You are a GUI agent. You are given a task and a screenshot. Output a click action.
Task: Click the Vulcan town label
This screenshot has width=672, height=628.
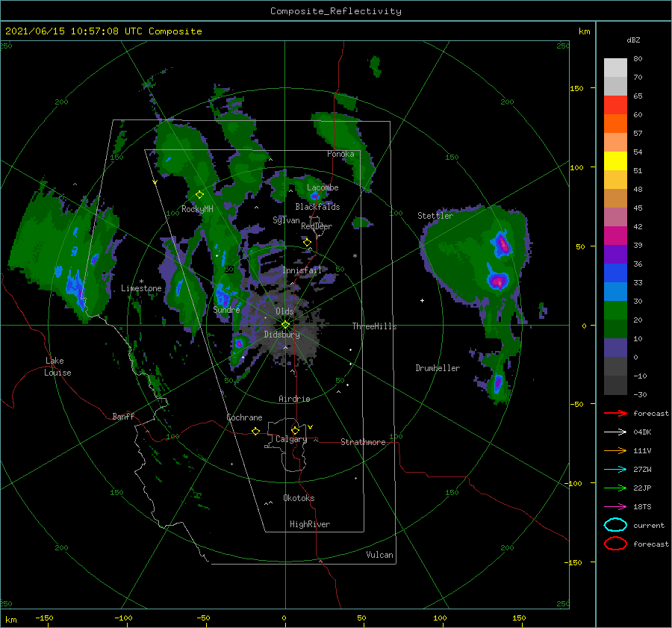click(379, 555)
